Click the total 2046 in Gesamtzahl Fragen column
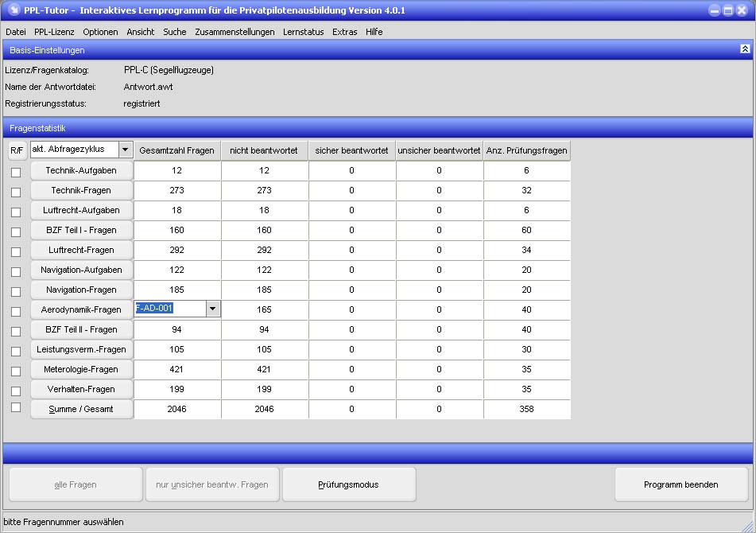 pyautogui.click(x=177, y=409)
